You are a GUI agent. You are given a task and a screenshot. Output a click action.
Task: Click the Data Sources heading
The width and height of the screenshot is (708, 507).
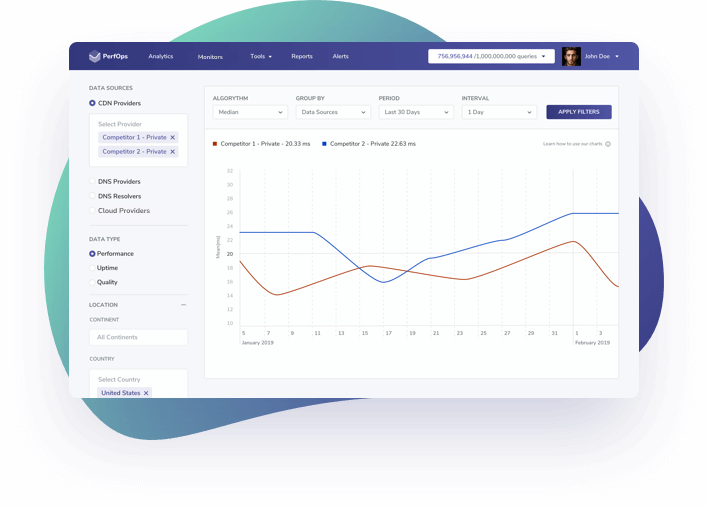111,88
